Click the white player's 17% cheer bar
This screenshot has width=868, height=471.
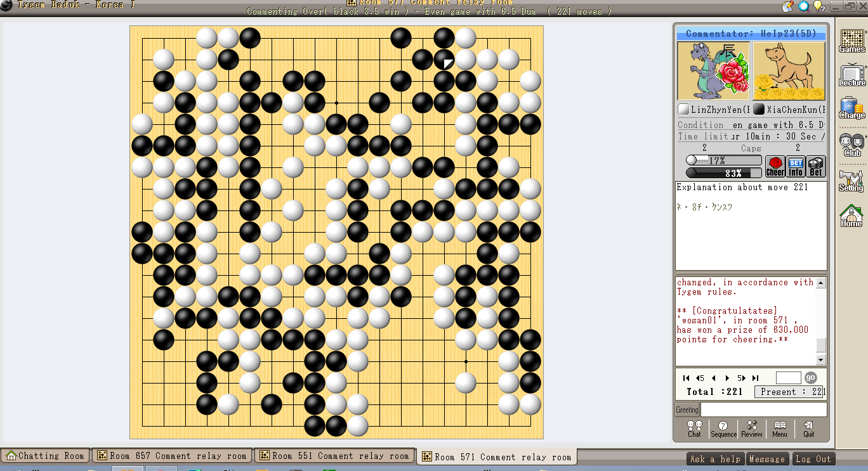pos(724,160)
